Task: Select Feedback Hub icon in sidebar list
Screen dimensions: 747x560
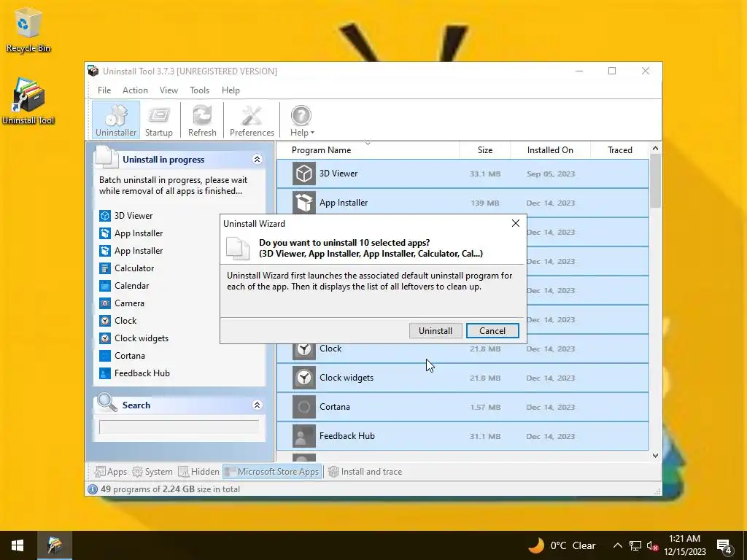Action: click(x=105, y=373)
